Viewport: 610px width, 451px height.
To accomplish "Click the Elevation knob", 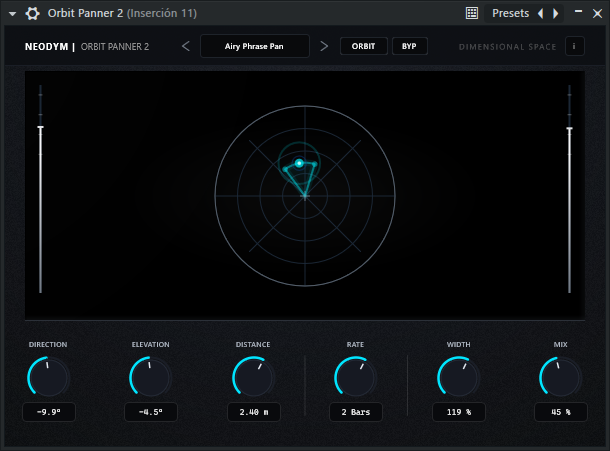I will [151, 377].
